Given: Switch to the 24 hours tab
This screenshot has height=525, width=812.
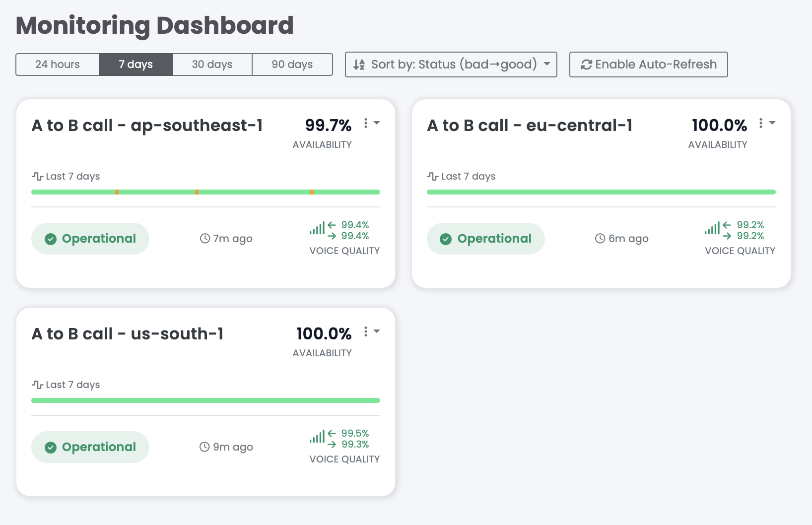Looking at the screenshot, I should pyautogui.click(x=57, y=65).
